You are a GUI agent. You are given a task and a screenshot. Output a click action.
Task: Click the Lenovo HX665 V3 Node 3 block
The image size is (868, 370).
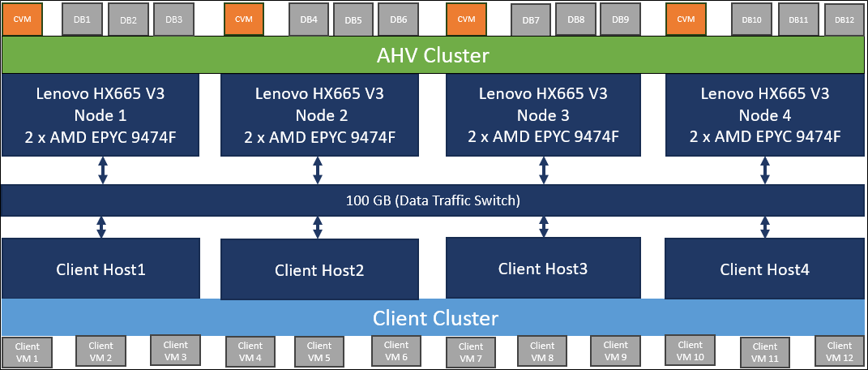coord(542,115)
